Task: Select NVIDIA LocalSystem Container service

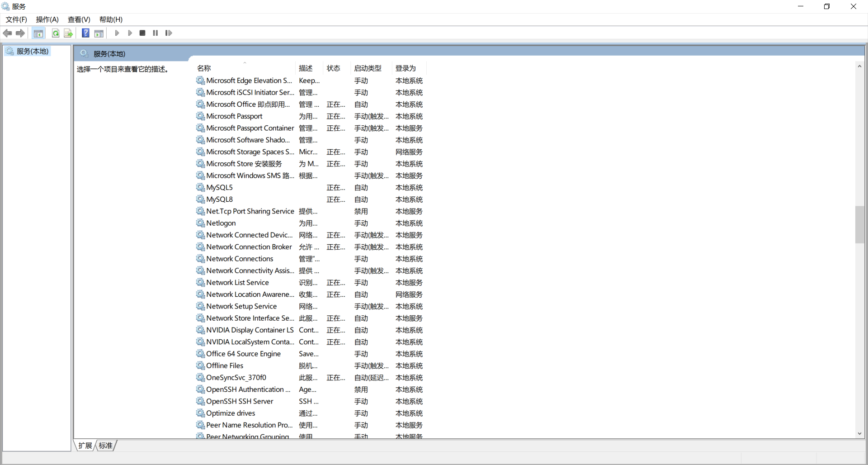Action: [x=250, y=342]
